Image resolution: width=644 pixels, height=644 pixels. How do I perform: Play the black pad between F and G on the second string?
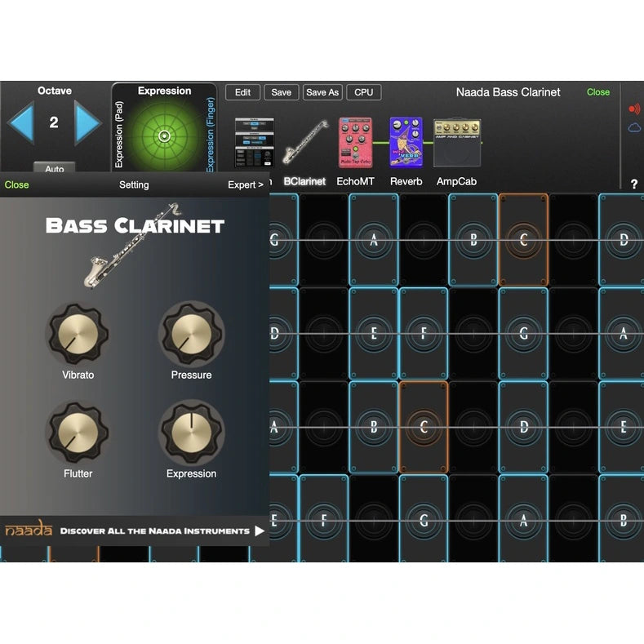473,334
